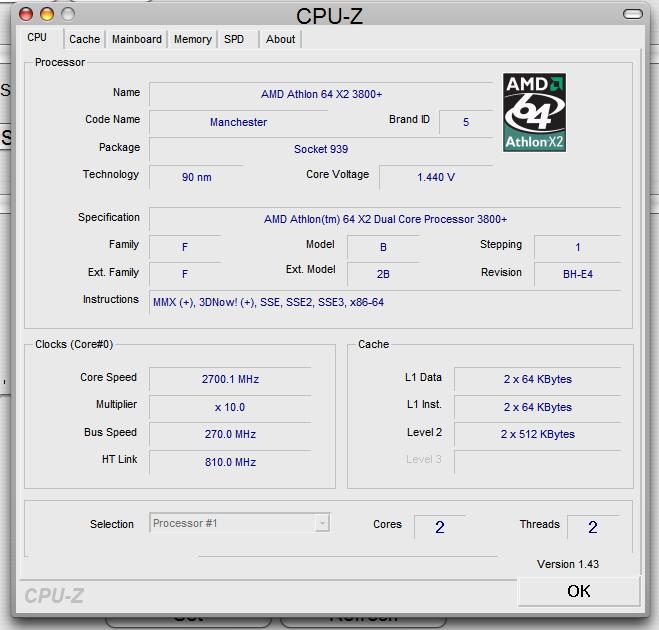
Task: Select the Memory tab
Action: coord(192,39)
